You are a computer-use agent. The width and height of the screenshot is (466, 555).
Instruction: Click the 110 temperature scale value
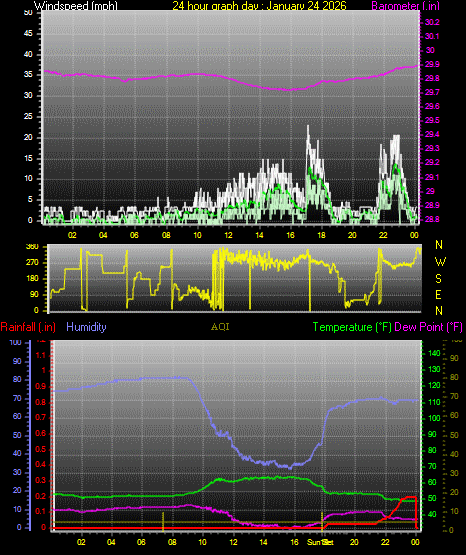(x=434, y=402)
